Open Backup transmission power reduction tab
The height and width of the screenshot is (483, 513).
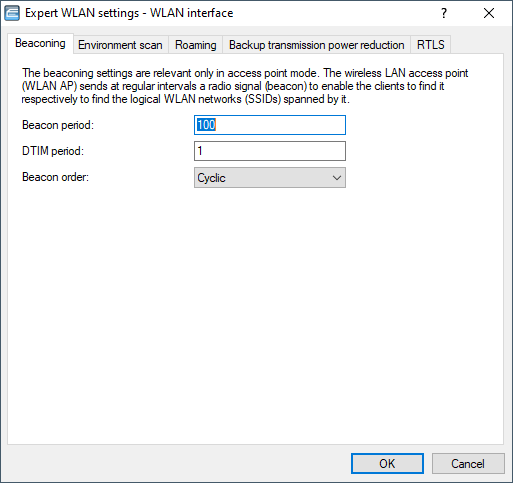pos(316,45)
